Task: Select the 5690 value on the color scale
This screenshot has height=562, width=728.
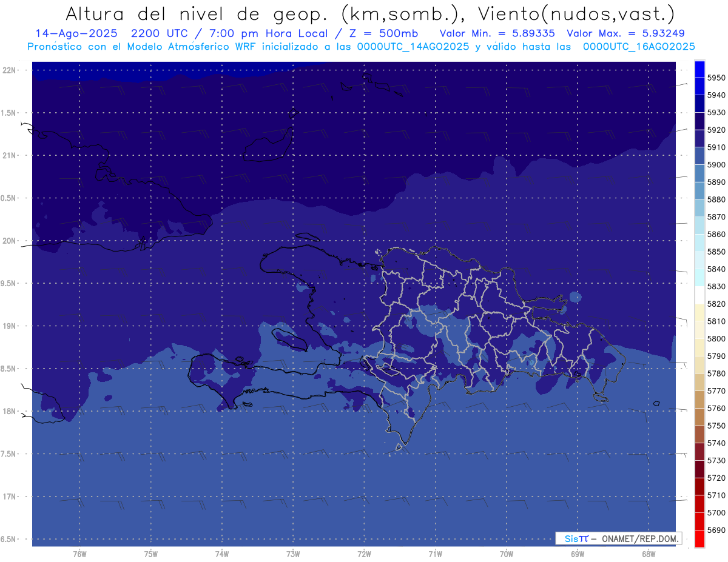Action: click(x=716, y=530)
